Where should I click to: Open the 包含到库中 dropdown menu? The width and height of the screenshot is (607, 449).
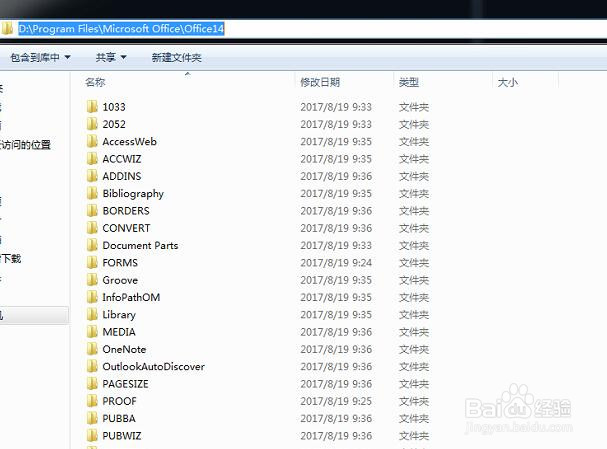click(x=40, y=58)
